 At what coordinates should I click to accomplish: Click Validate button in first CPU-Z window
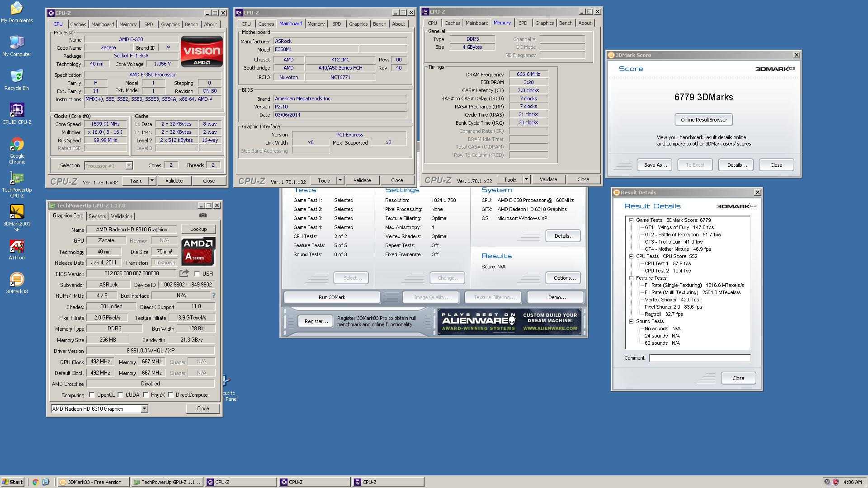point(174,181)
